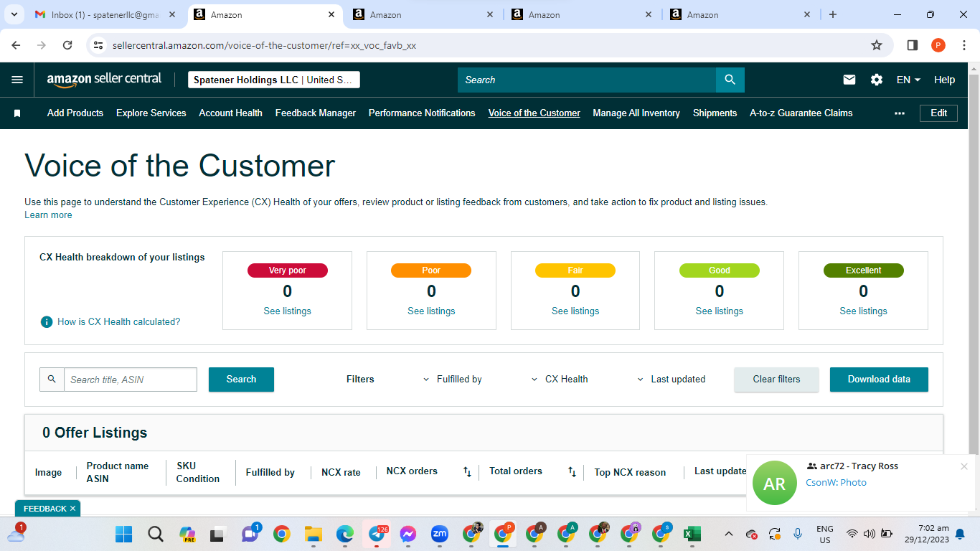This screenshot has height=551, width=980.
Task: See listings under Excellent
Action: pyautogui.click(x=864, y=311)
